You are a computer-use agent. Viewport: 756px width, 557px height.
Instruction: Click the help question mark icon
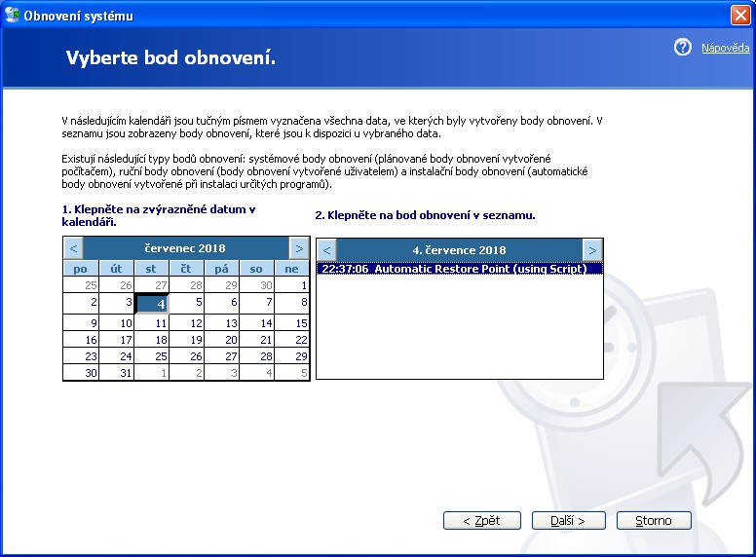coord(682,47)
